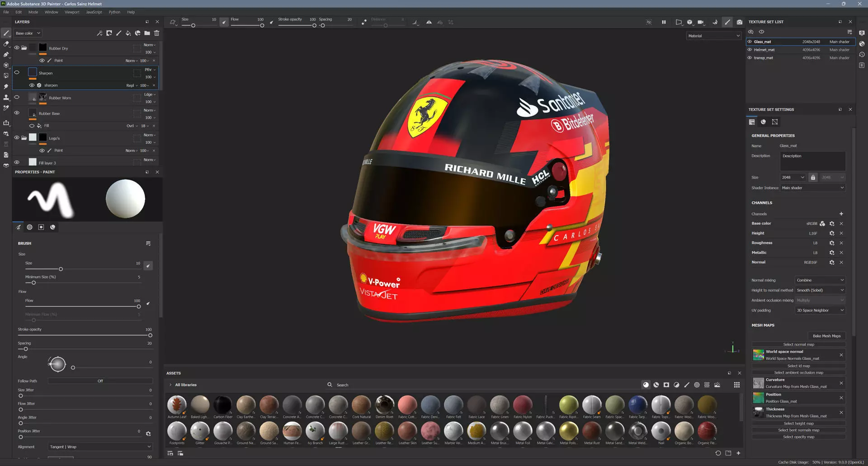Viewport: 868px width, 466px height.
Task: Select the Clone stamp tool
Action: pos(6,97)
